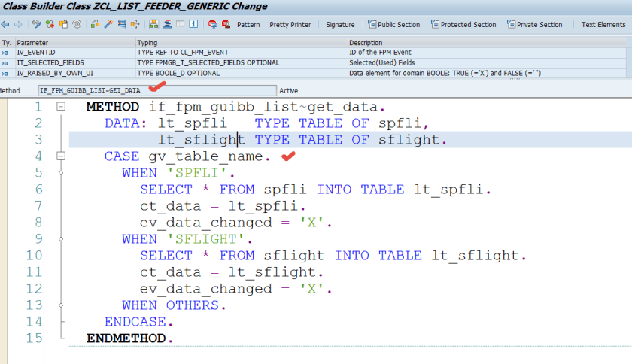Click the back arrow navigation icon
The width and height of the screenshot is (632, 364).
pyautogui.click(x=5, y=24)
